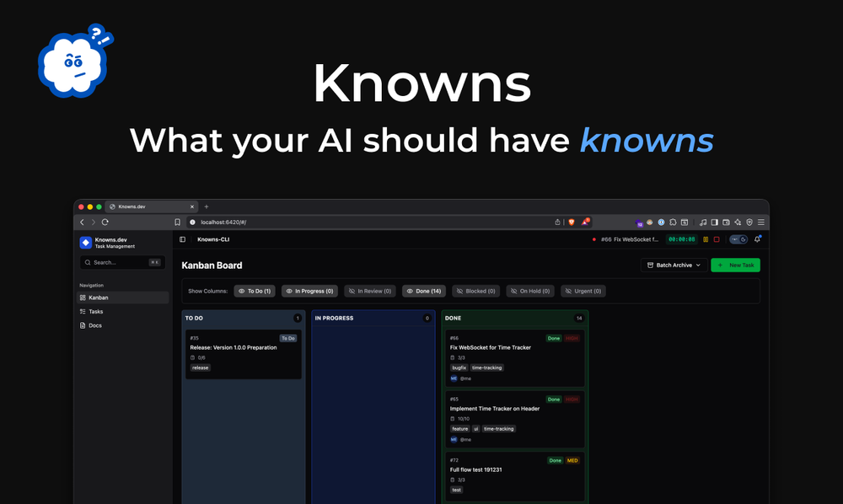
Task: Click the Knowns-CLI title in the header
Action: (213, 239)
